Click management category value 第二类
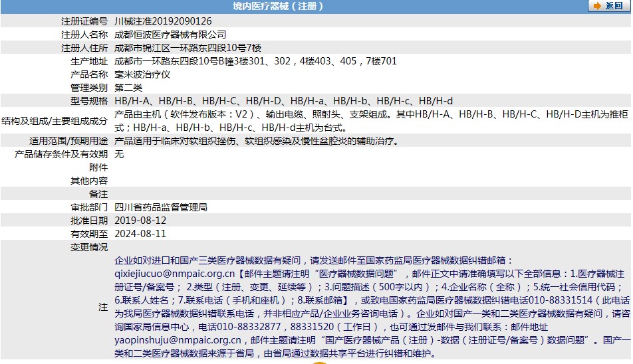This screenshot has height=364, width=633. point(128,88)
